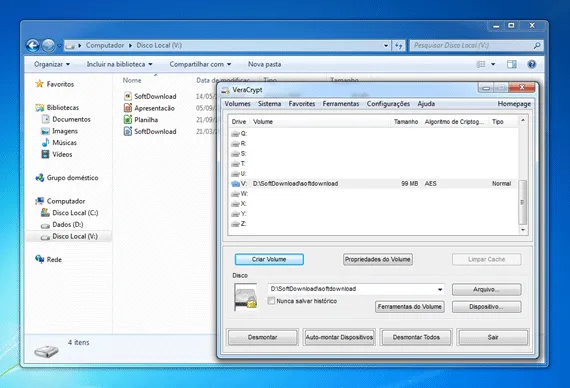Screen dimensions: 570x388
Task: Select the W: drive row in VeraCrypt
Action: [373, 194]
